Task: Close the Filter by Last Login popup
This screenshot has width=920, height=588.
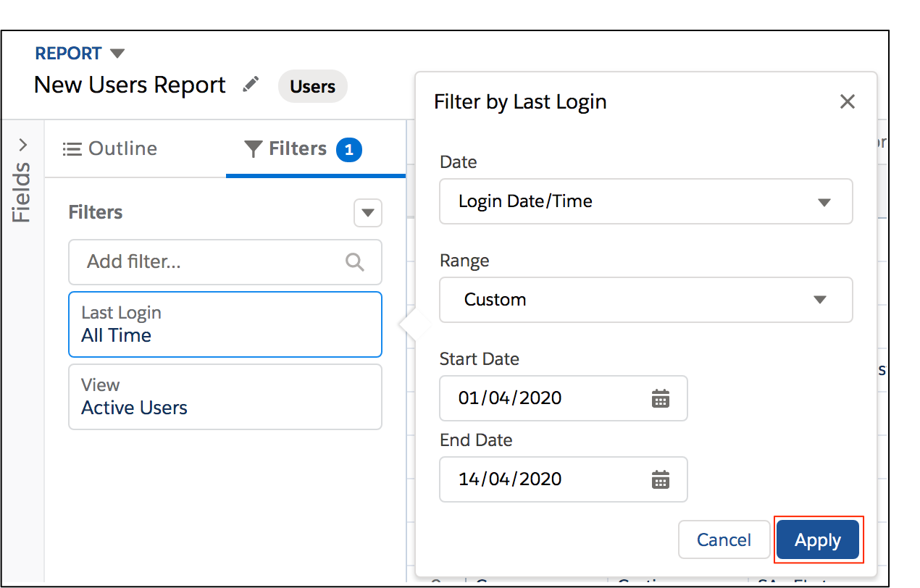Action: coord(847,102)
